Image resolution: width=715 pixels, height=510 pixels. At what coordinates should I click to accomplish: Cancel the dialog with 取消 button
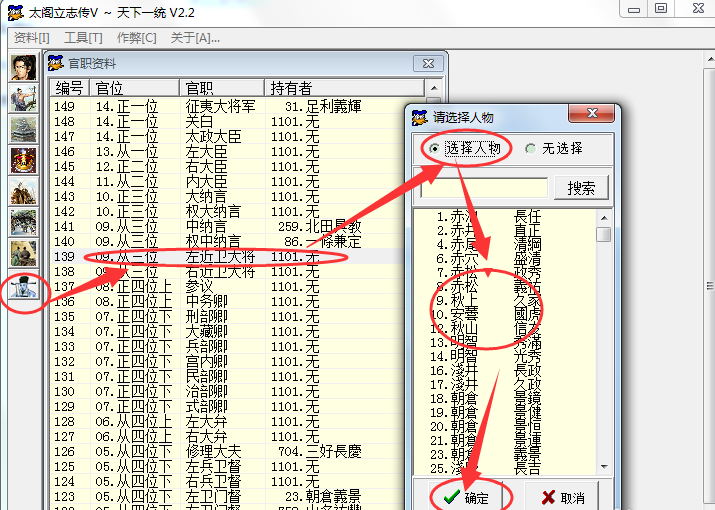[562, 497]
